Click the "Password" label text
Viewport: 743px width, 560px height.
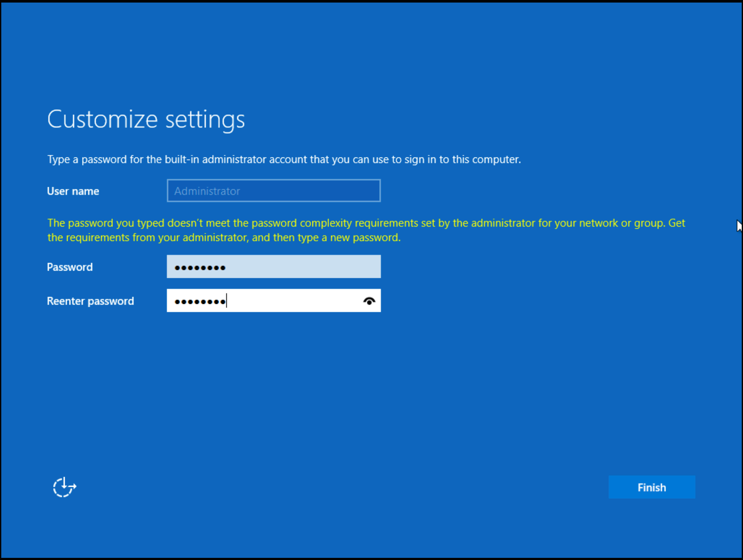(70, 267)
